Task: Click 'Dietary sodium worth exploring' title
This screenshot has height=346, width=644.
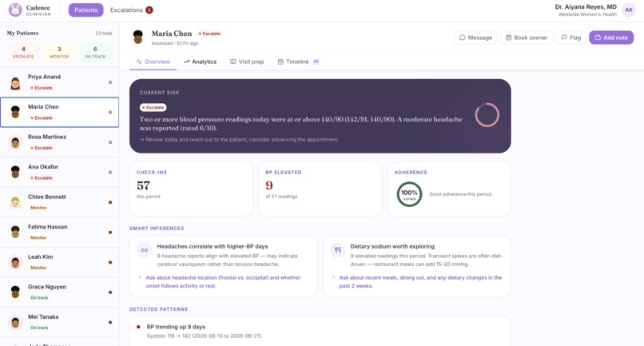Action: 392,247
